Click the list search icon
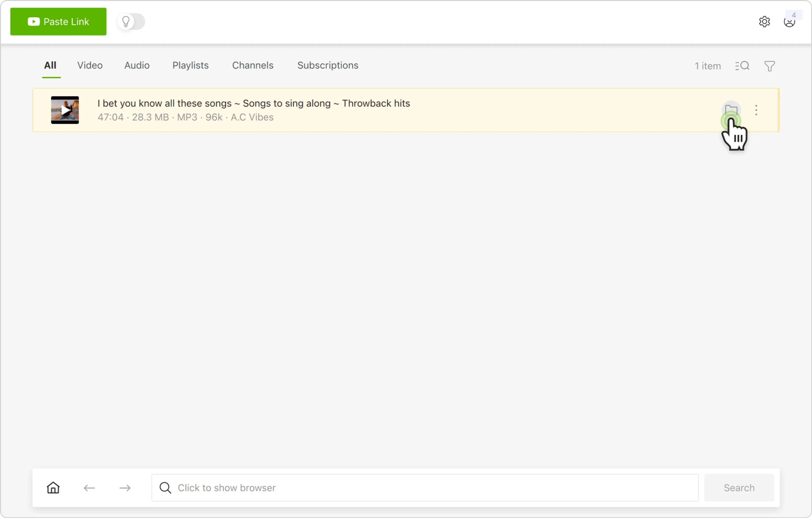 coord(742,66)
